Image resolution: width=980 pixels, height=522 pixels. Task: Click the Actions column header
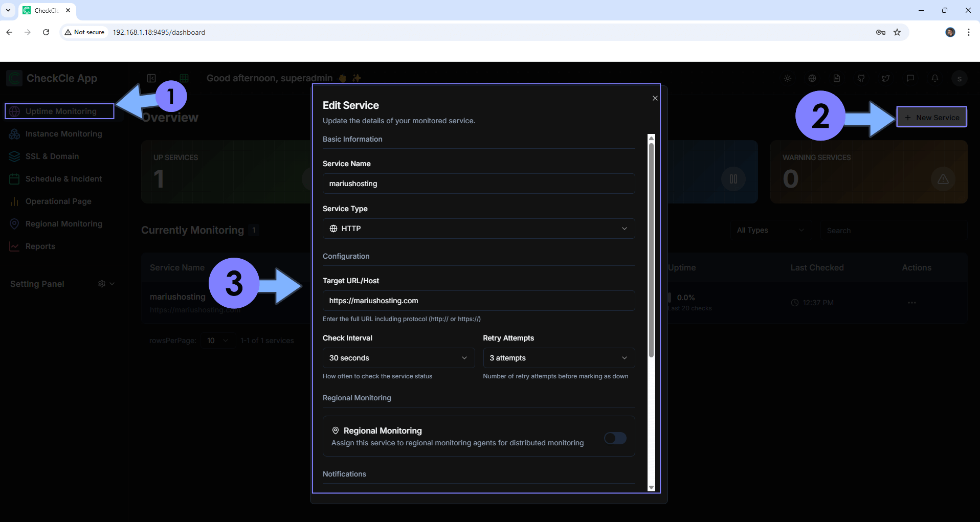click(x=917, y=267)
